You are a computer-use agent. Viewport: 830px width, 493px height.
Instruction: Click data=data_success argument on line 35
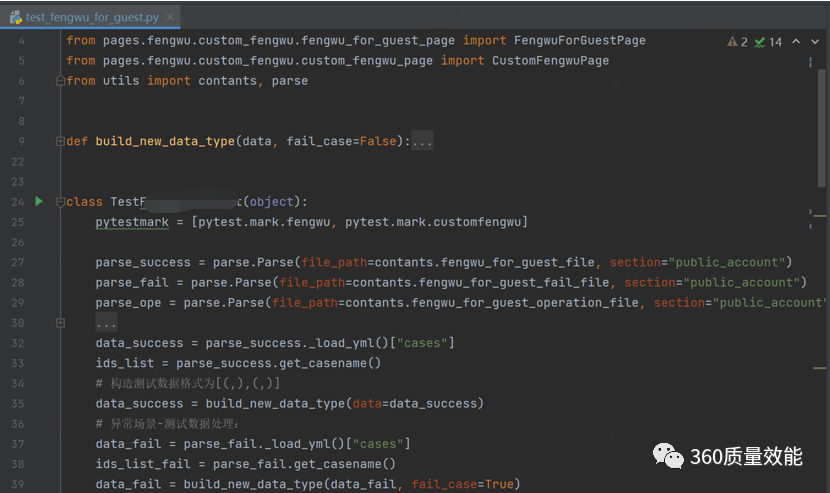[x=414, y=404]
